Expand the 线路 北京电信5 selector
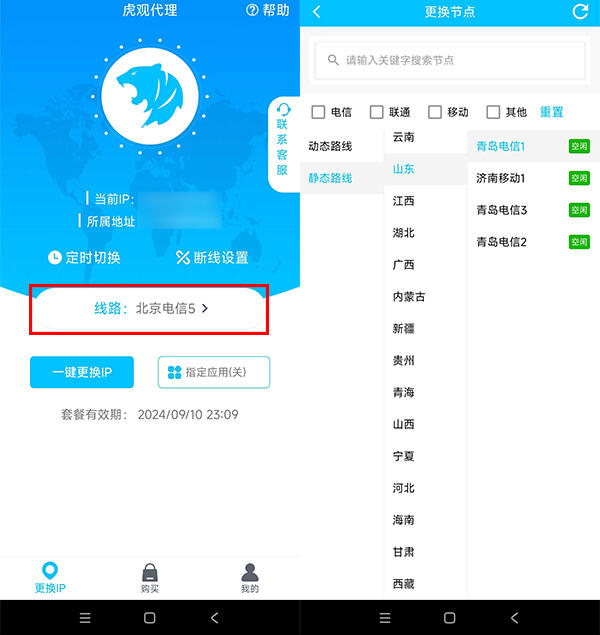600x635 pixels. [149, 309]
